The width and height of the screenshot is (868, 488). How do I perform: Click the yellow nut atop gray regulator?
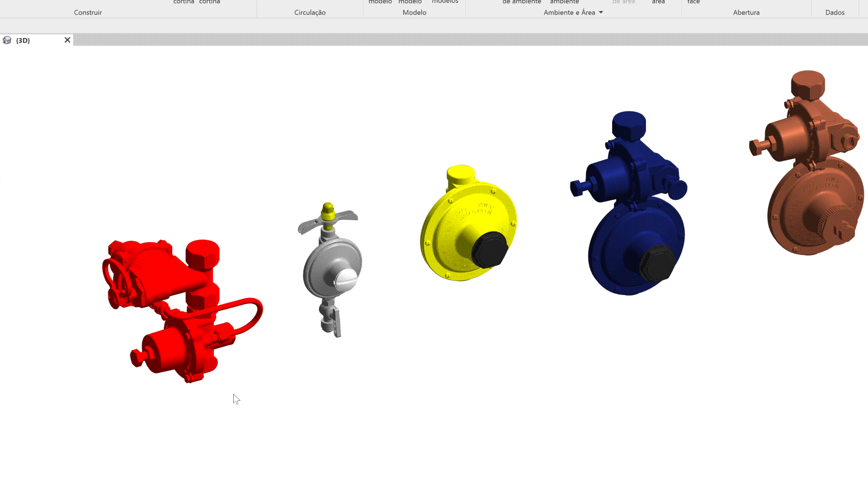(x=328, y=211)
